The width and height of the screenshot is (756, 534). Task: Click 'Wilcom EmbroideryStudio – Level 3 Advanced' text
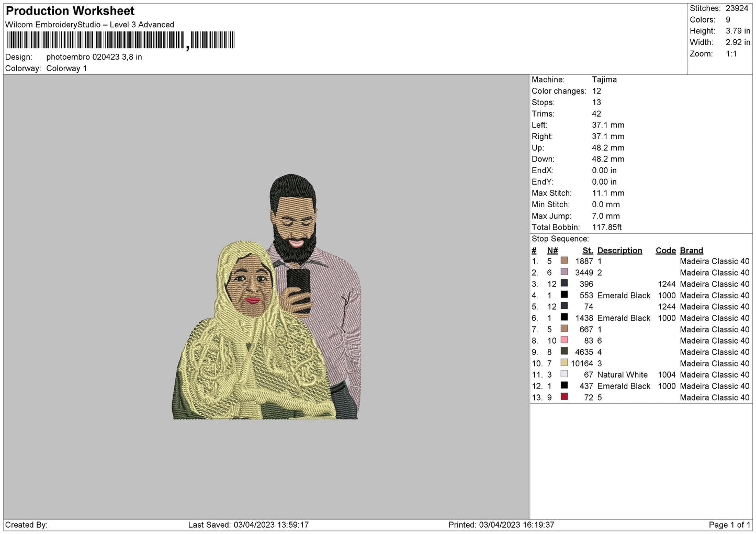[89, 25]
